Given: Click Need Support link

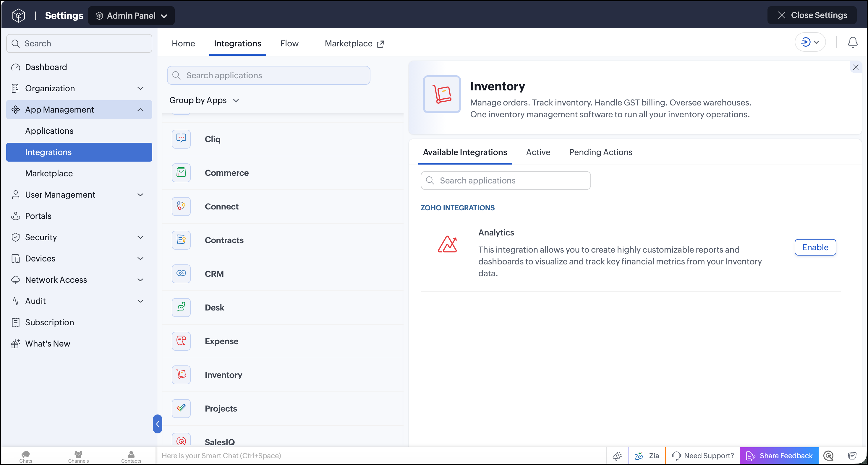Looking at the screenshot, I should pyautogui.click(x=702, y=456).
